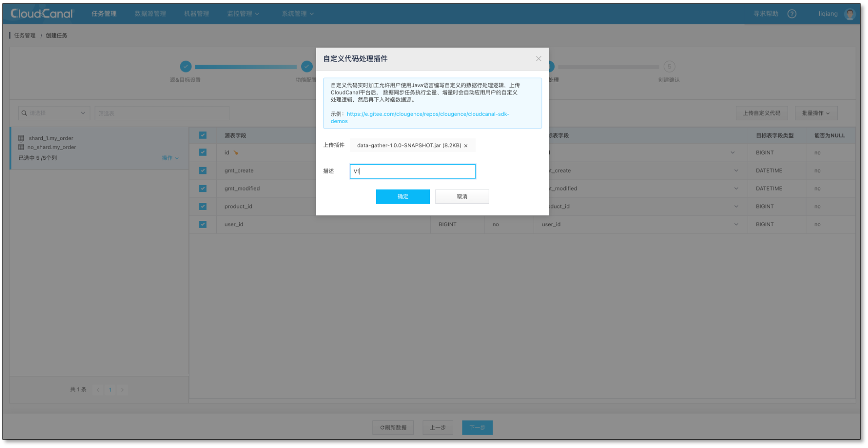Remove the uploaded data-gather jar file

466,146
